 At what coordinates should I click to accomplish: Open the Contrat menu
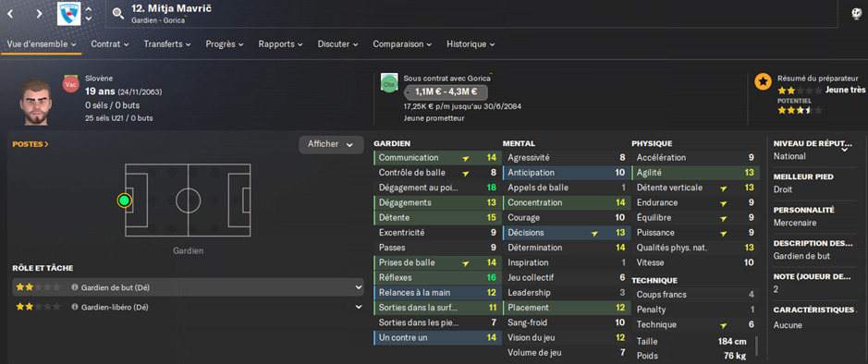(x=110, y=44)
